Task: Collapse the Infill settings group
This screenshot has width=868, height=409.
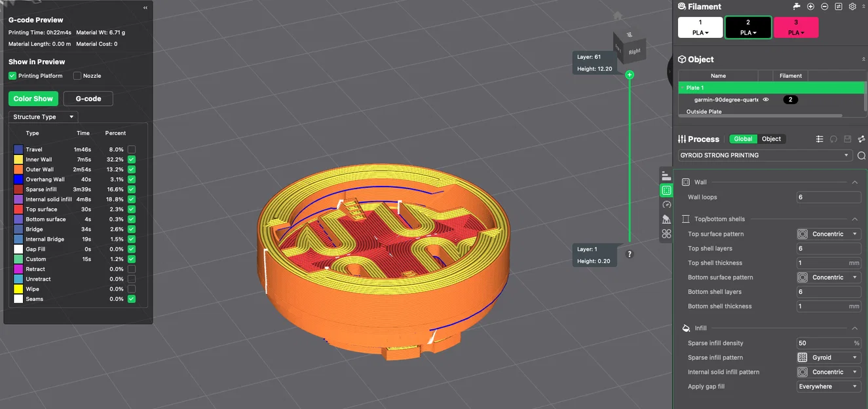Action: 855,329
